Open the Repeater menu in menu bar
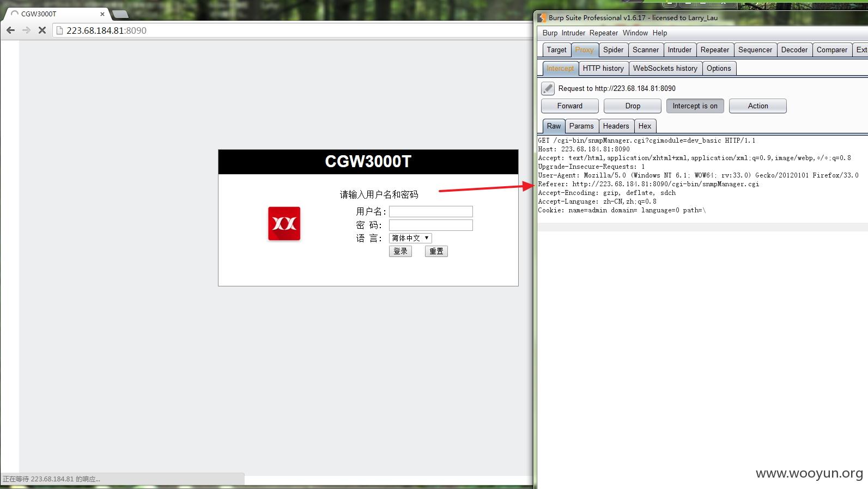Image resolution: width=868 pixels, height=489 pixels. pyautogui.click(x=604, y=33)
